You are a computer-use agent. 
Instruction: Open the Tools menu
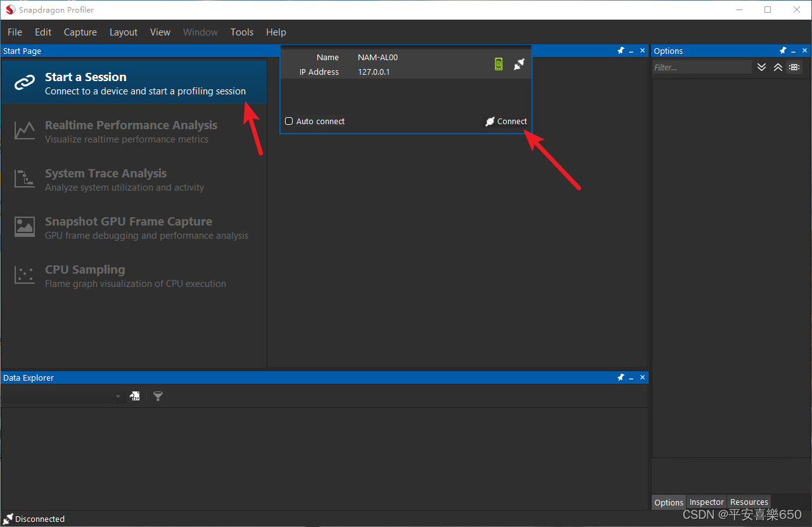click(241, 32)
